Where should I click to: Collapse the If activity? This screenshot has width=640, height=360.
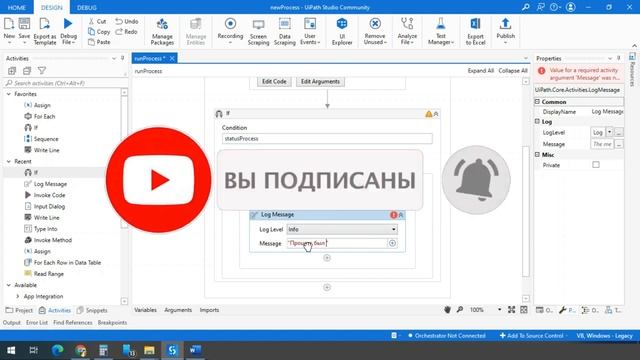tap(436, 114)
